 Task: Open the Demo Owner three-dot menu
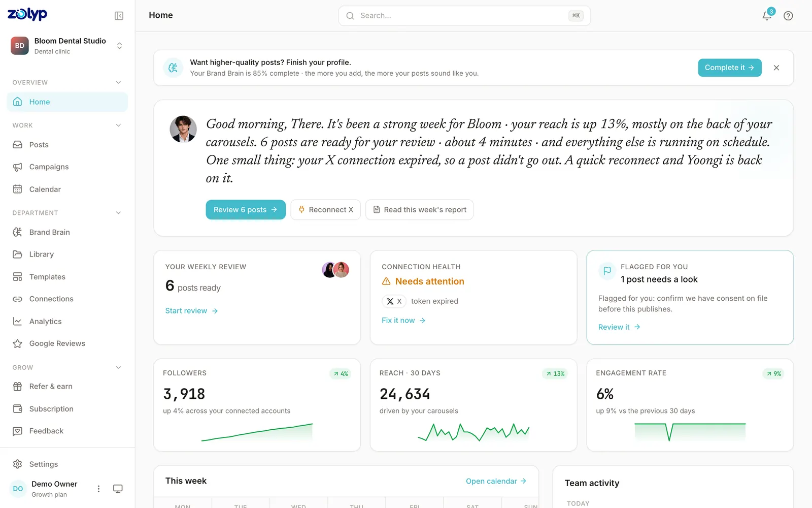point(98,489)
